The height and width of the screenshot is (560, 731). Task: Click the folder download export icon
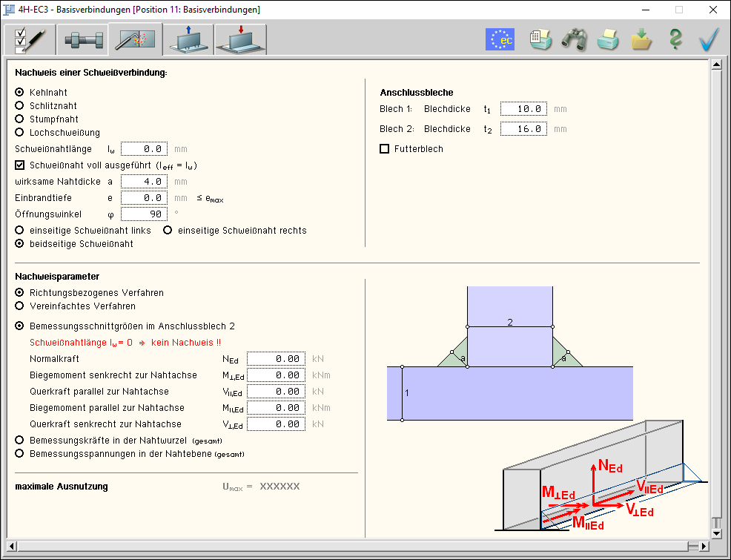641,39
